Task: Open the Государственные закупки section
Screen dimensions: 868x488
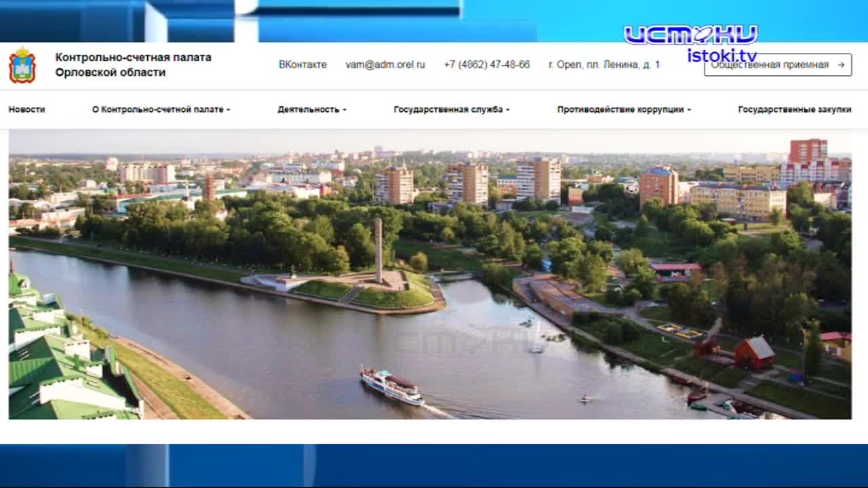Action: [795, 108]
